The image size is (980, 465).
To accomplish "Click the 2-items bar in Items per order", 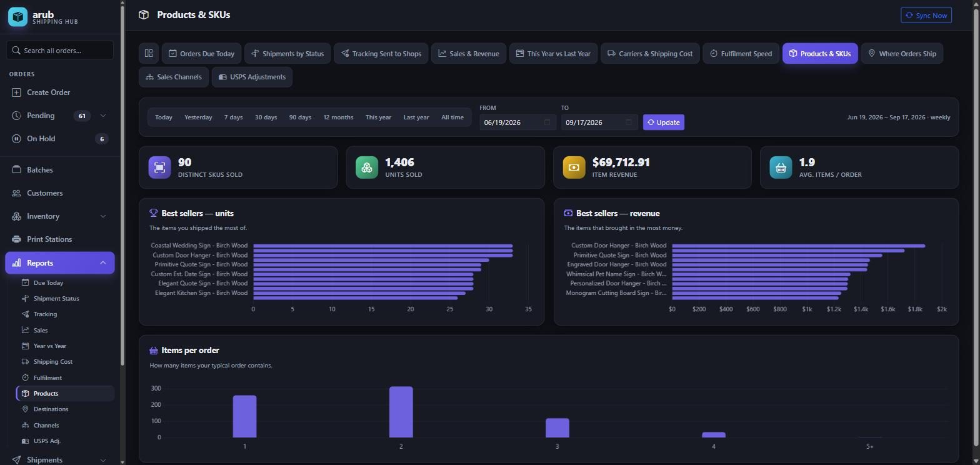I will tap(401, 412).
